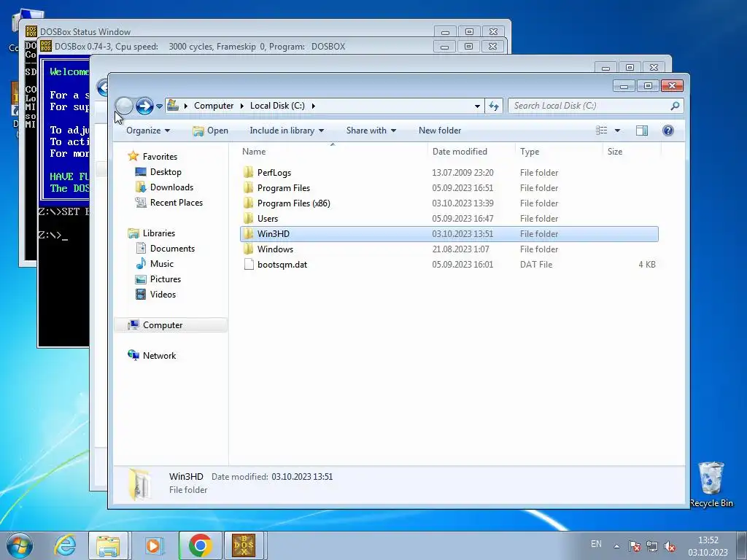Change your view icon button
Screen dimensions: 747x560
(x=602, y=131)
